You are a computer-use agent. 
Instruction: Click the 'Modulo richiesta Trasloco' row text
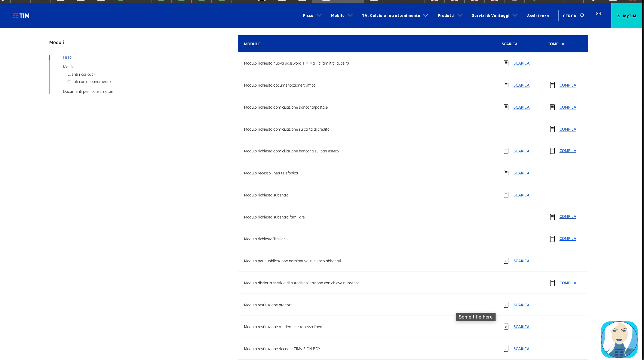(266, 239)
